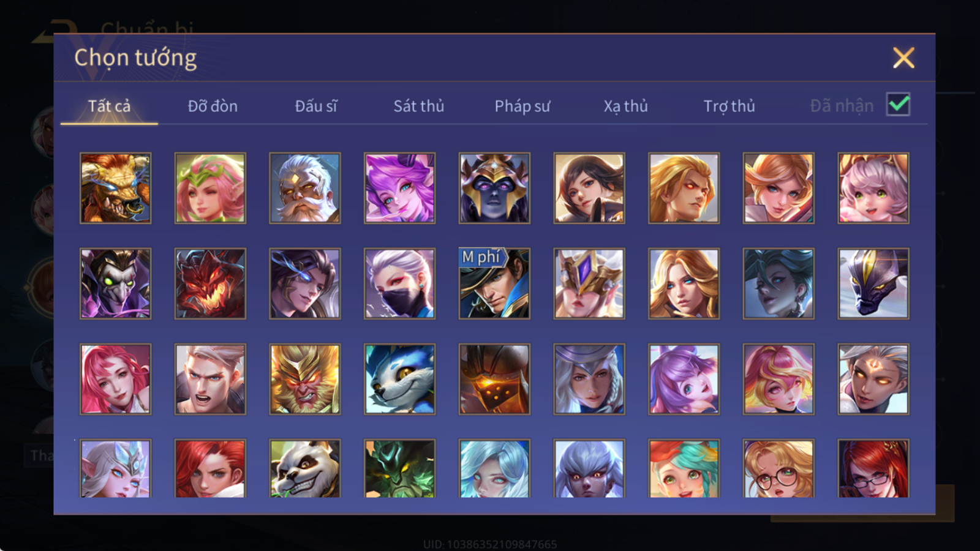980x551 pixels.
Task: Close the Chọn tướng dialog
Action: 903,58
